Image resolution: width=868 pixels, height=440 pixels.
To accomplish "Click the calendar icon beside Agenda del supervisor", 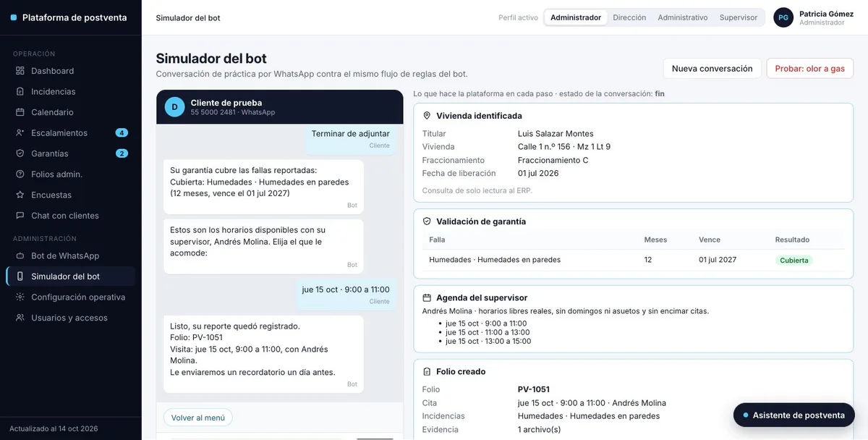I will point(427,297).
